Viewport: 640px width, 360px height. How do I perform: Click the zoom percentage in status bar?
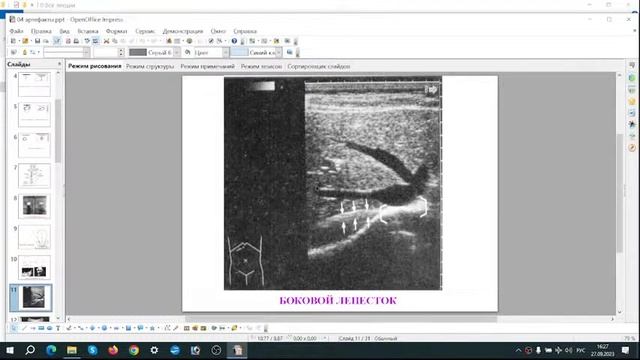click(x=629, y=338)
